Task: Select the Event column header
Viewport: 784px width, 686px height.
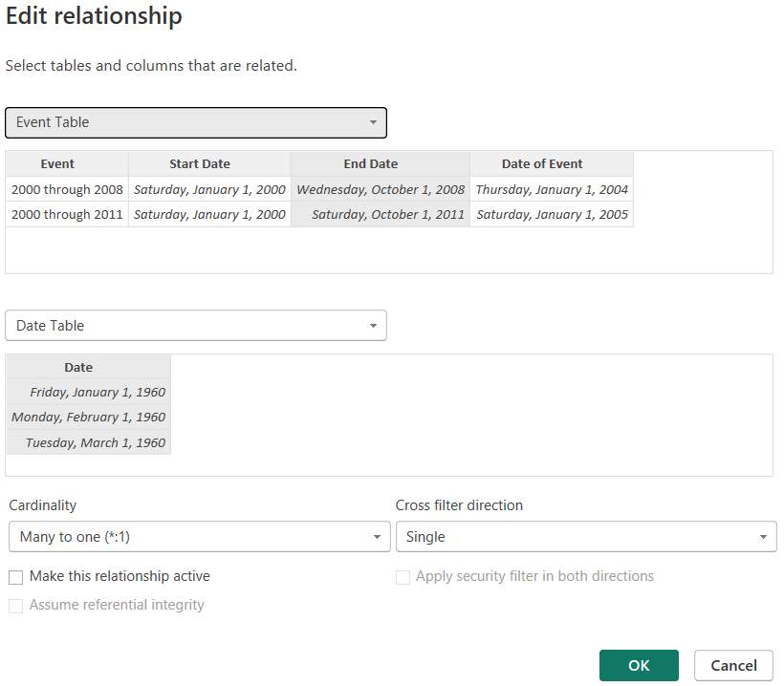Action: (67, 164)
